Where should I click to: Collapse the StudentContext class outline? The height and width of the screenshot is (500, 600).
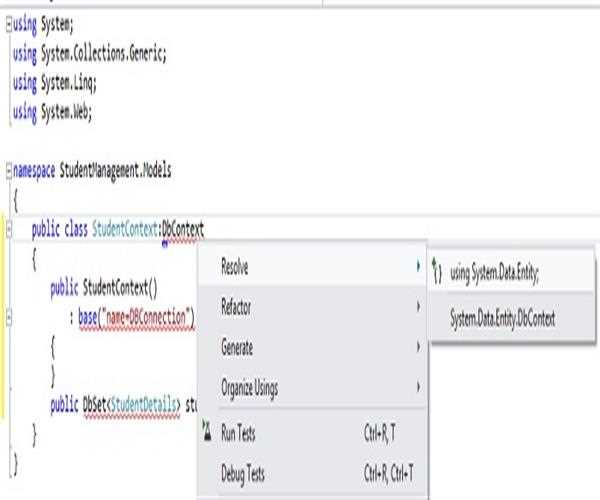(x=9, y=230)
